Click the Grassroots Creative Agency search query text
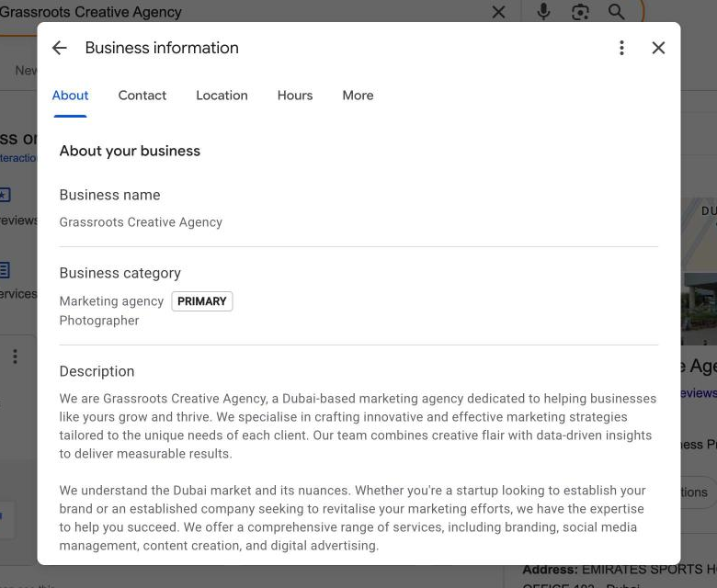 coord(90,12)
